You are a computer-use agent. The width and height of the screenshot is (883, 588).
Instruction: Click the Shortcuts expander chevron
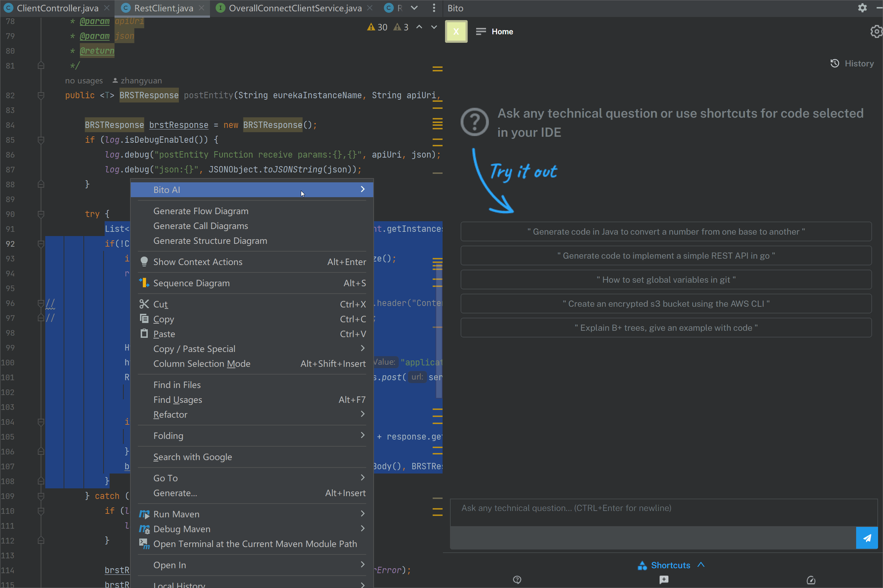[x=702, y=564]
